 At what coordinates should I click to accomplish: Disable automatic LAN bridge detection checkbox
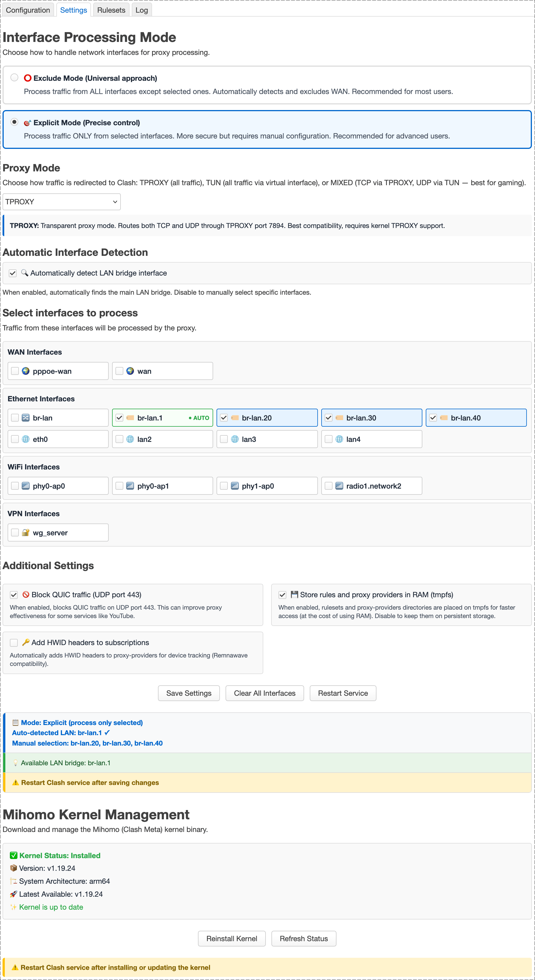[13, 273]
